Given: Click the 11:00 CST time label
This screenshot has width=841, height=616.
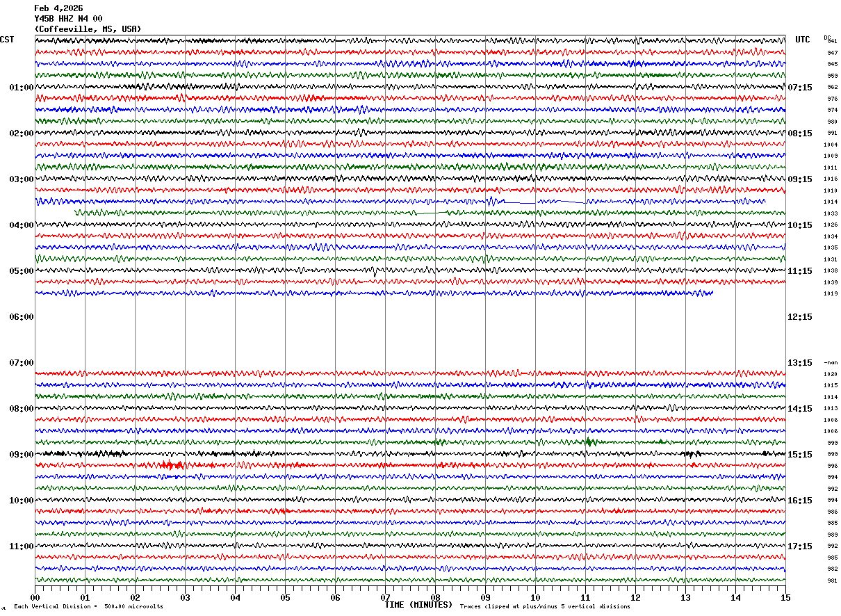Looking at the screenshot, I should 21,546.
